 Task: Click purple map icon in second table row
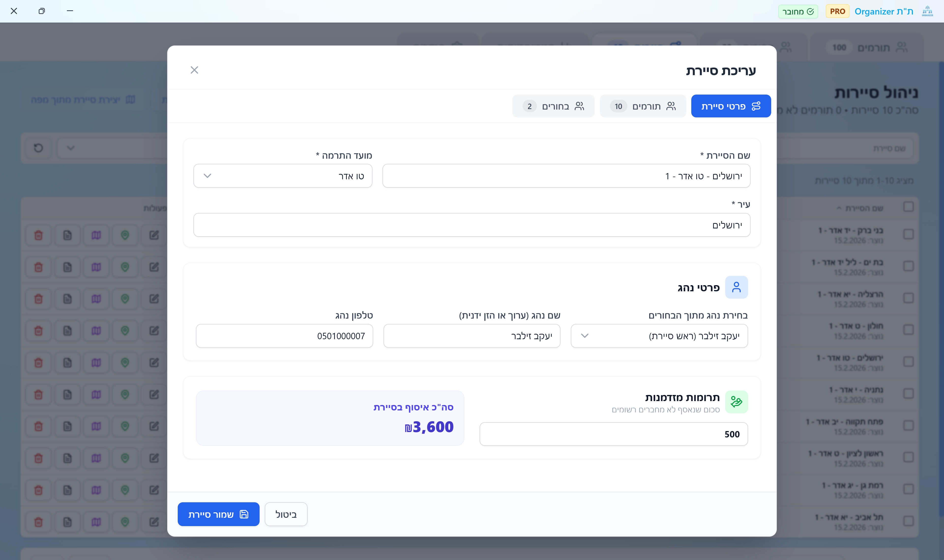point(96,267)
